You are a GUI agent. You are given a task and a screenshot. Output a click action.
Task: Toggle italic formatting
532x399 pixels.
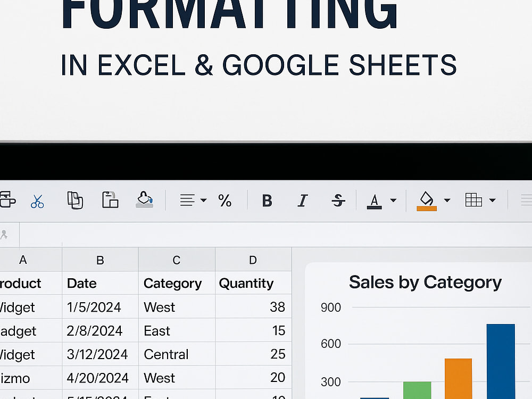[302, 201]
